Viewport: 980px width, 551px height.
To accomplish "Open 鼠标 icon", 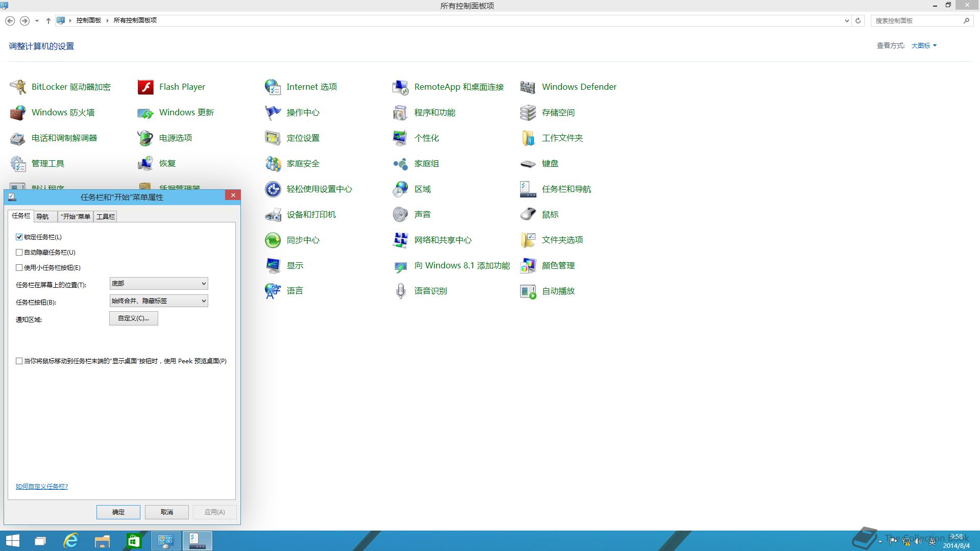I will coord(528,215).
